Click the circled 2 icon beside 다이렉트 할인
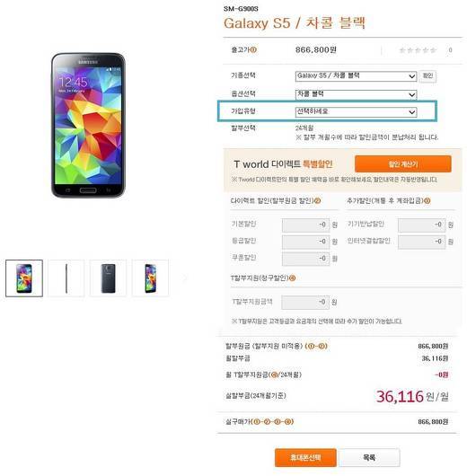Viewport: 467px width, 476px height. [x=318, y=200]
